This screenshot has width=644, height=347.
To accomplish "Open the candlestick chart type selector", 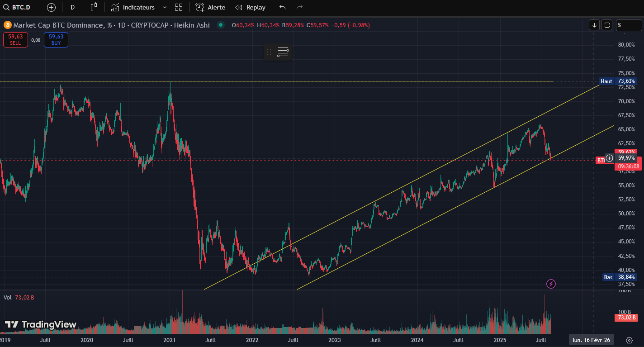I will point(94,7).
